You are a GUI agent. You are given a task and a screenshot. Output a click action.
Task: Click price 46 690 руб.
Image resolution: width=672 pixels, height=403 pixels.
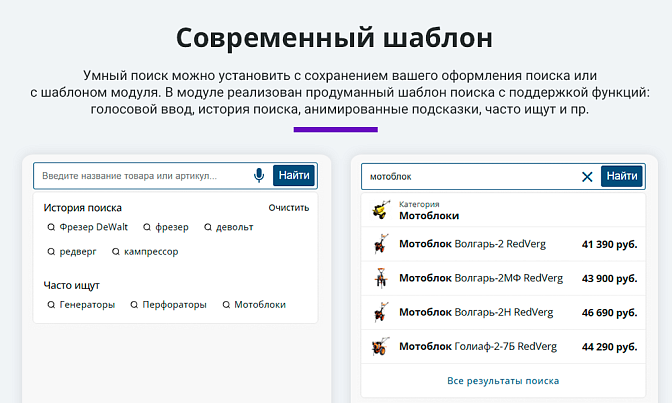(609, 313)
